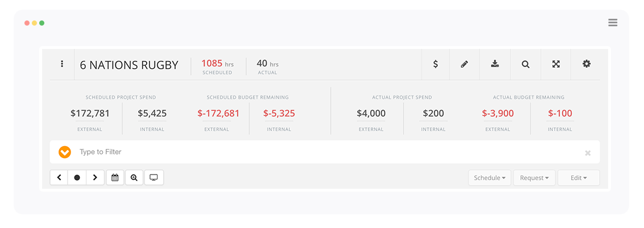Open the project search magnifier

point(526,64)
